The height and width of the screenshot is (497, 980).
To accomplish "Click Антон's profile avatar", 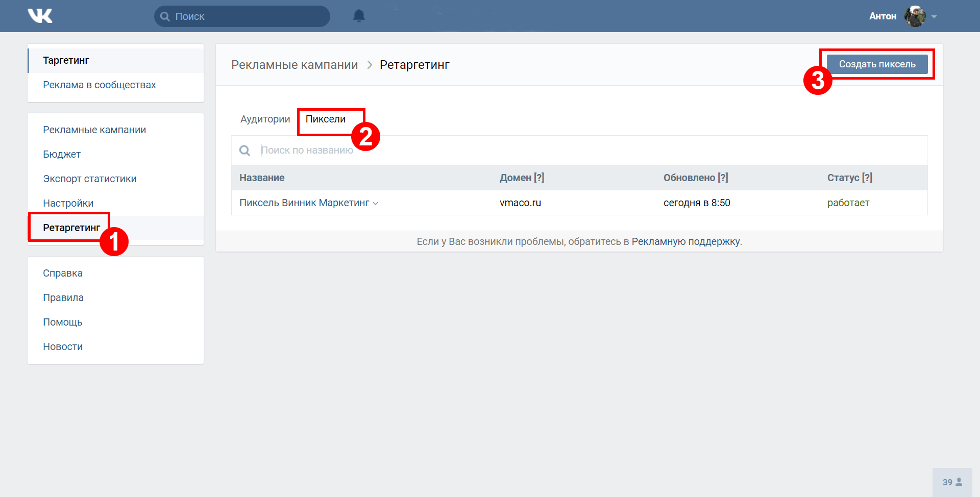I will tap(915, 16).
